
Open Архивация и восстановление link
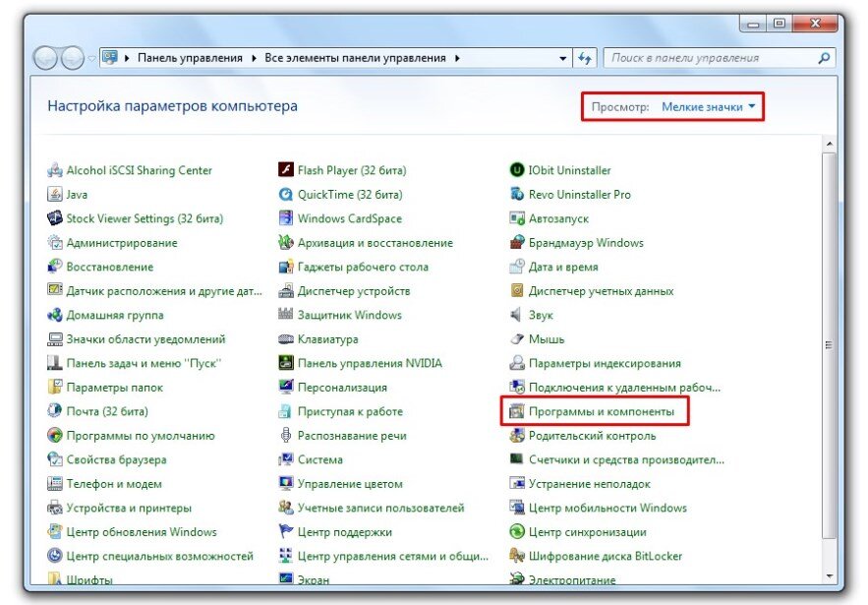376,243
